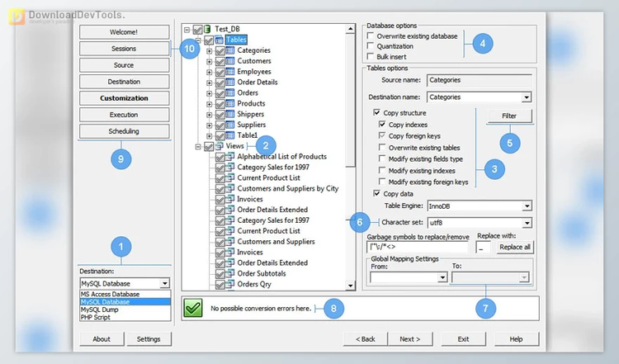Click the Order Details table icon

click(230, 82)
